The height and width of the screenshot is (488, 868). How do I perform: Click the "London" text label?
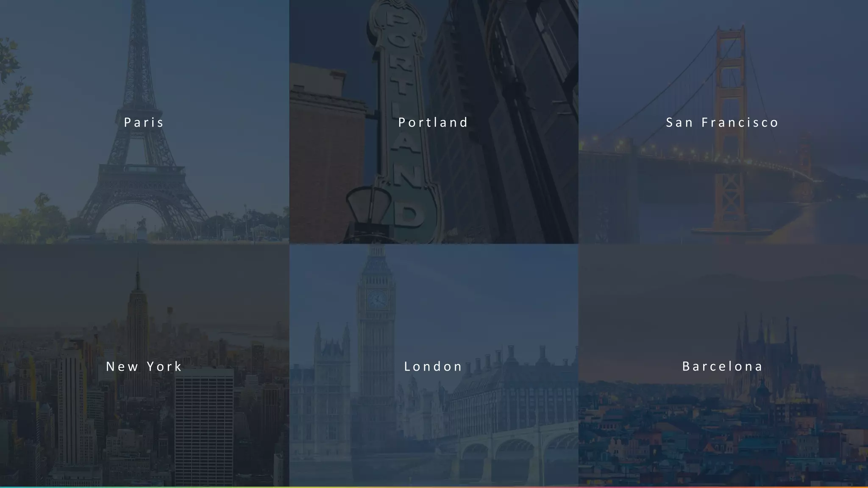[x=433, y=366]
